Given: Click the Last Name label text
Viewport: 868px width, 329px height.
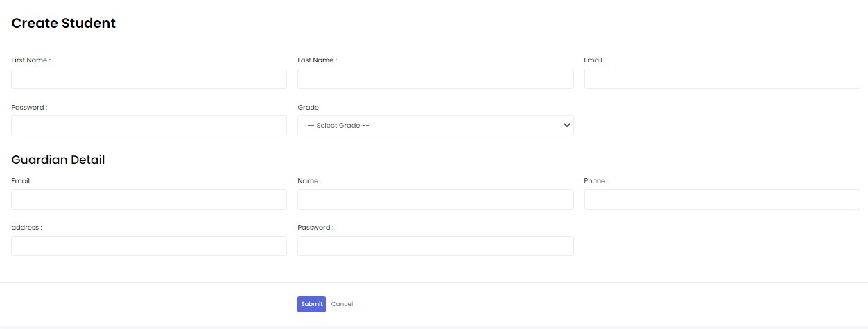Looking at the screenshot, I should [317, 60].
